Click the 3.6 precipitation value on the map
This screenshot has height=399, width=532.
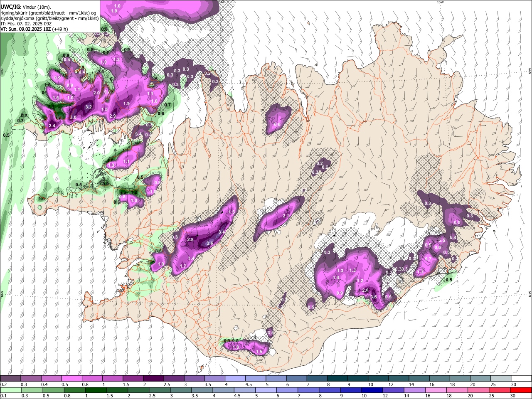point(210,243)
